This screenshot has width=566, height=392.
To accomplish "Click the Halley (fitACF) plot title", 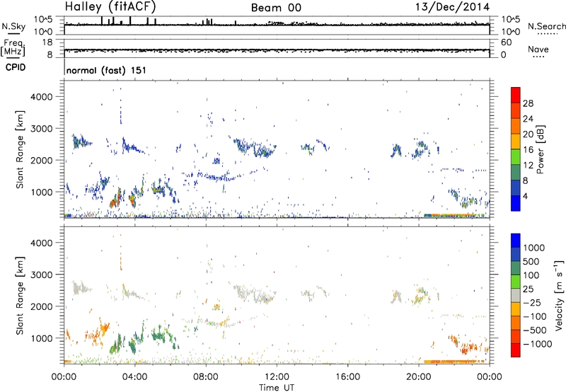I will (110, 7).
